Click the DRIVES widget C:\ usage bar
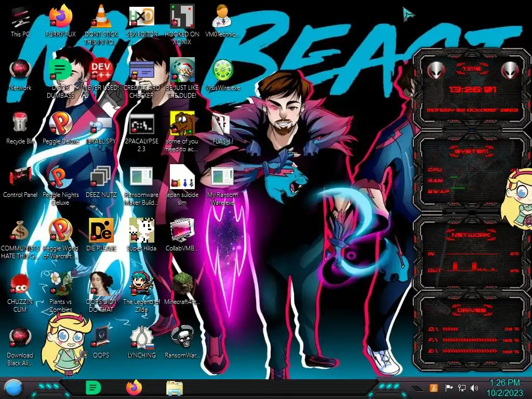Viewport: 532px width, 399px height. 450,329
